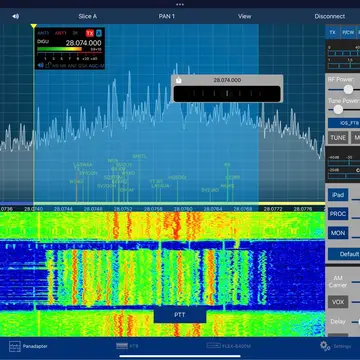Tap the tuning dial strip in popup
Image resolution: width=360 pixels, height=360 pixels.
[227, 94]
